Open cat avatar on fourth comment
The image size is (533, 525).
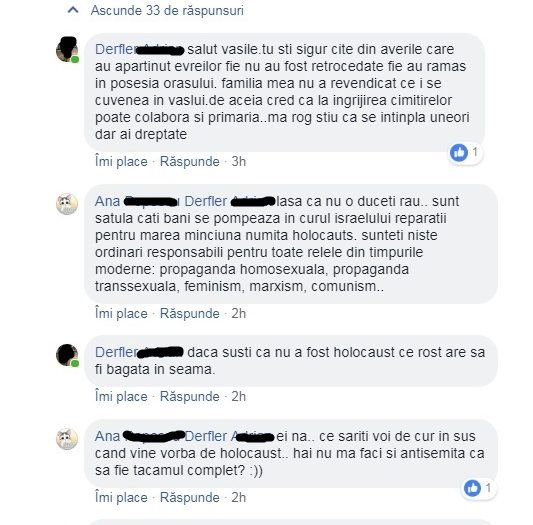point(67,439)
